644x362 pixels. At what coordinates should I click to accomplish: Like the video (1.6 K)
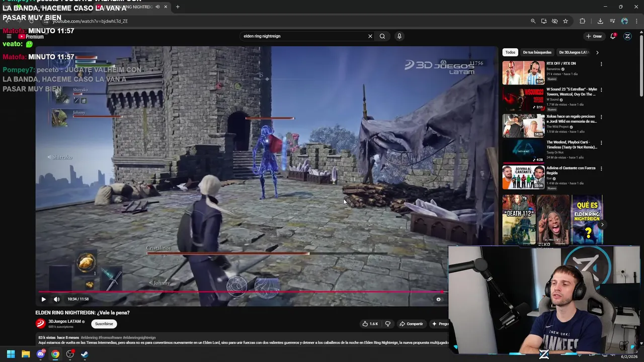370,324
